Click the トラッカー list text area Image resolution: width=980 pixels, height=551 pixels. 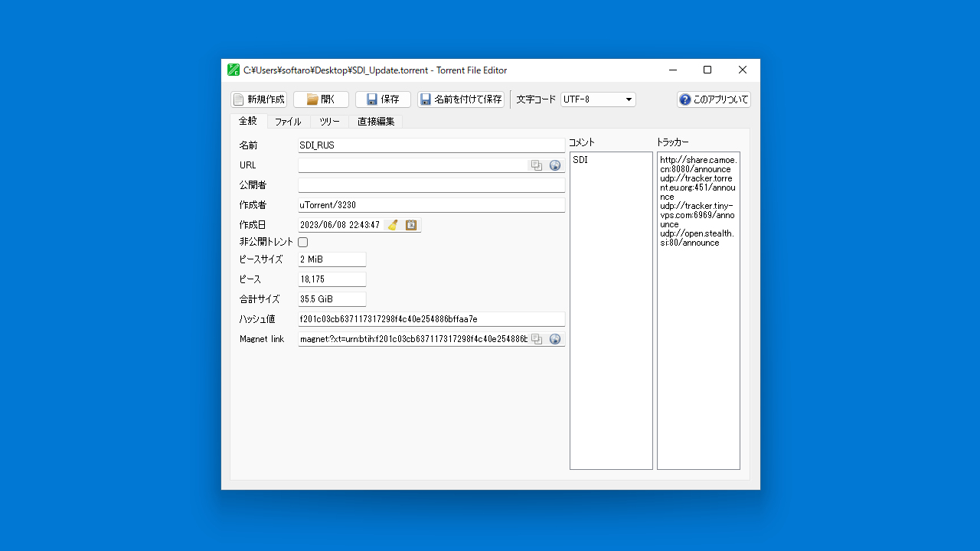[698, 311]
